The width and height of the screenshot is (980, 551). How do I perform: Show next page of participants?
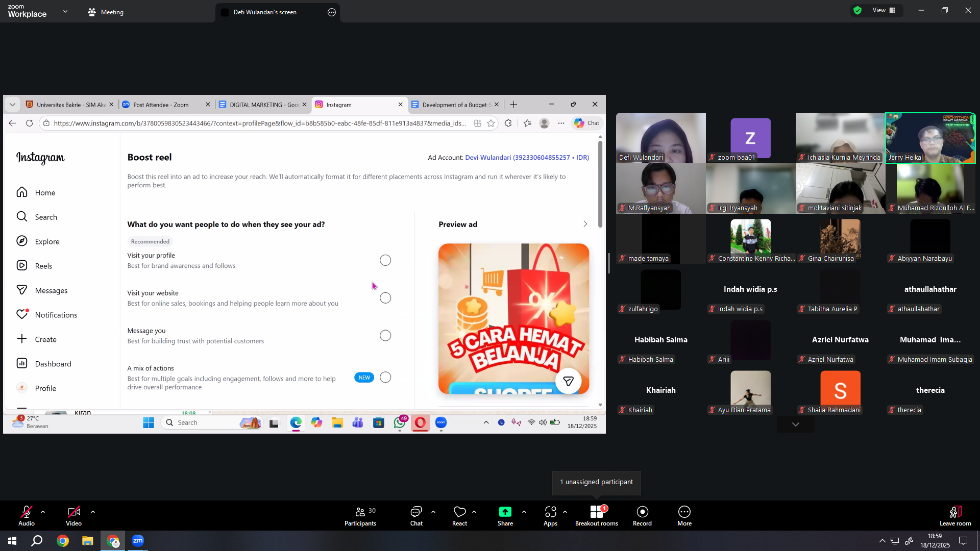pos(796,424)
